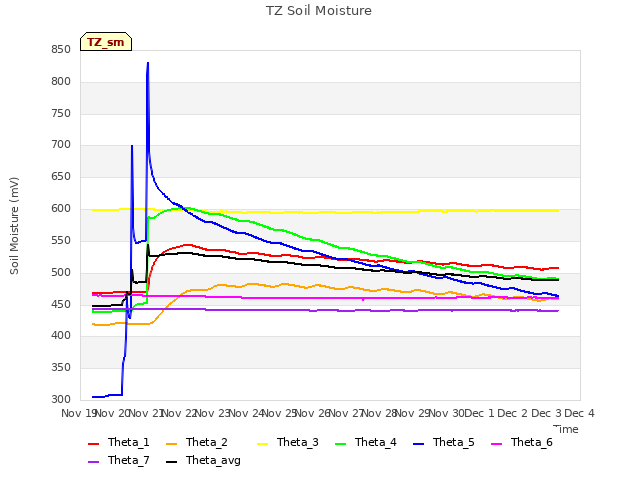This screenshot has height=480, width=640.
Task: Click the 500 y-axis tick label
Action: click(x=61, y=273)
